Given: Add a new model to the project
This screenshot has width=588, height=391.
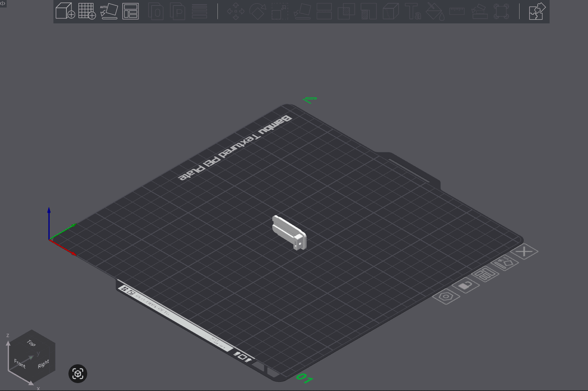Looking at the screenshot, I should [65, 11].
